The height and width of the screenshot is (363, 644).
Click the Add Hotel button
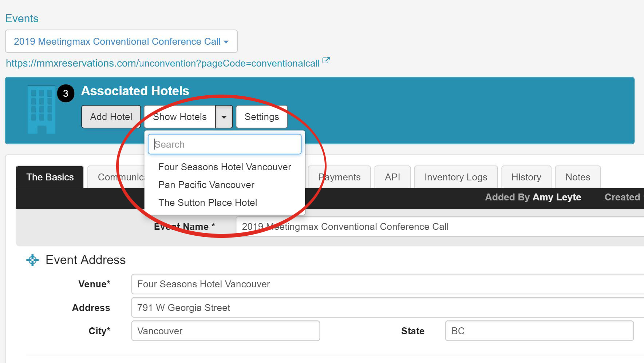(111, 117)
